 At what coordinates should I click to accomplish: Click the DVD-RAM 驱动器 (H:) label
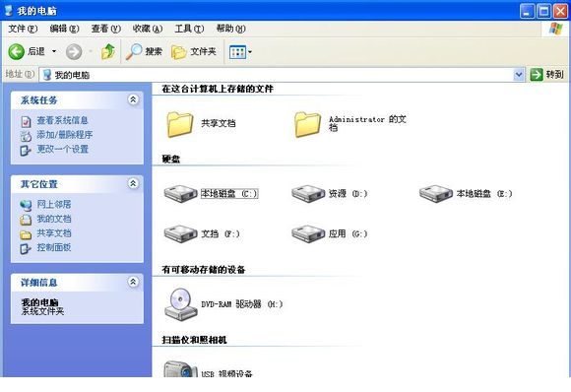[x=242, y=303]
